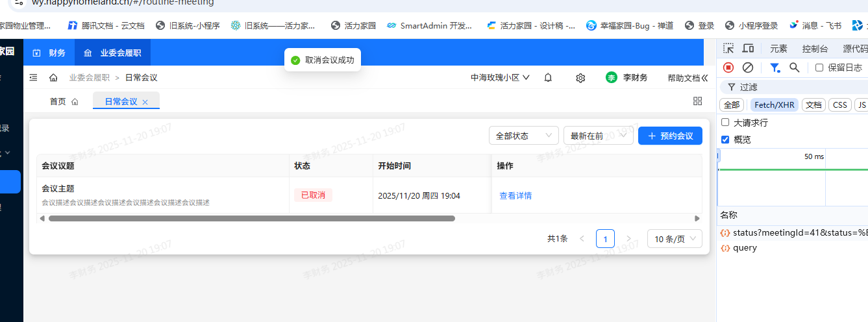Select the JS request type filter
The image size is (868, 322).
[x=862, y=105]
